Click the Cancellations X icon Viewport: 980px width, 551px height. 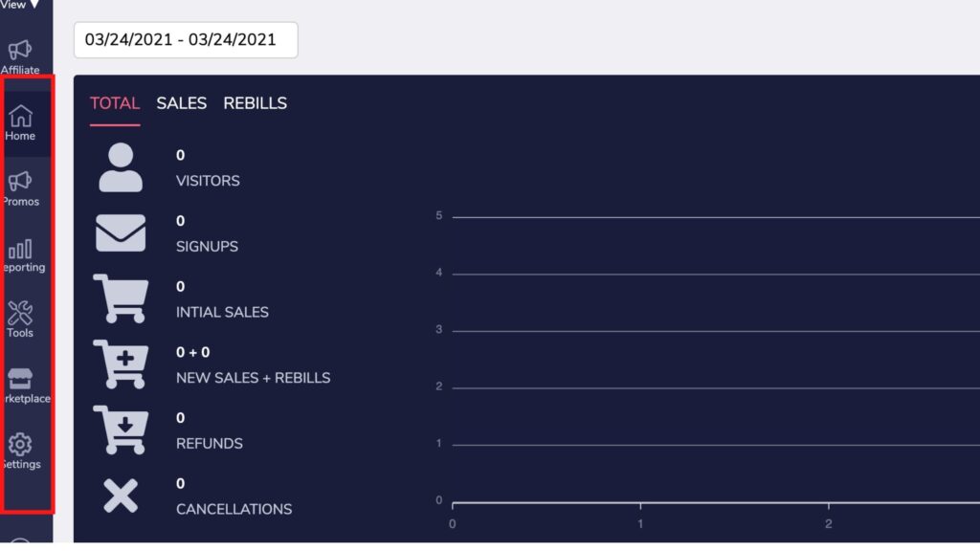[121, 496]
